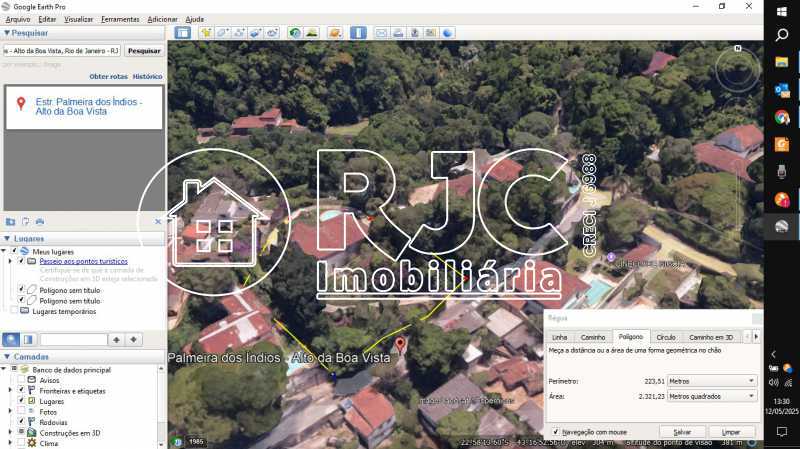The image size is (800, 449).
Task: Open historical imagery clock icon
Action: click(x=295, y=33)
